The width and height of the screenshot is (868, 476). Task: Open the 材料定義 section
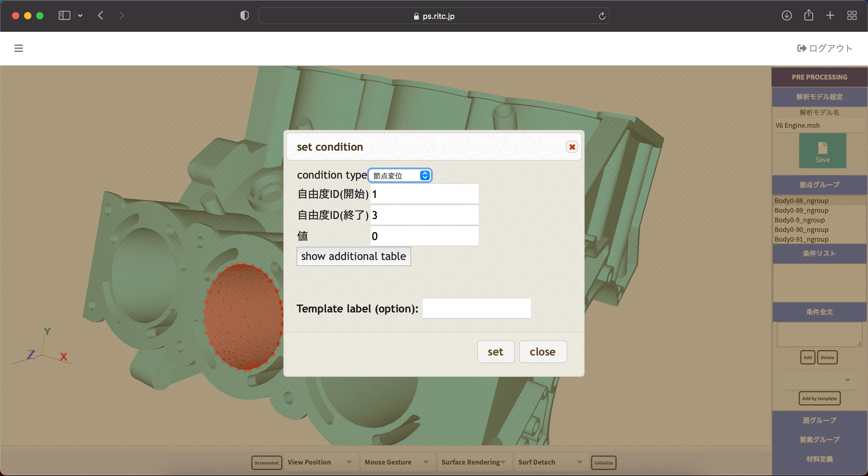tap(819, 459)
